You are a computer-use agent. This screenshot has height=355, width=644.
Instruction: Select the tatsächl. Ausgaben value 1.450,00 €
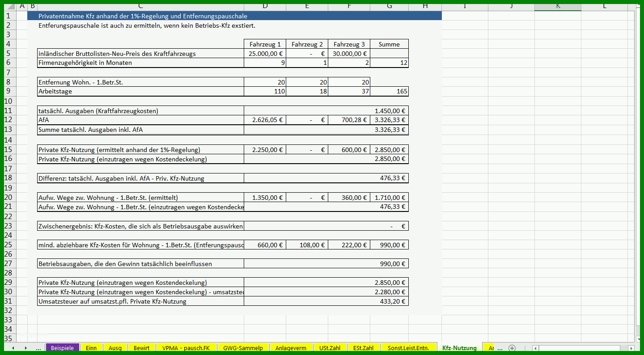tap(326, 111)
